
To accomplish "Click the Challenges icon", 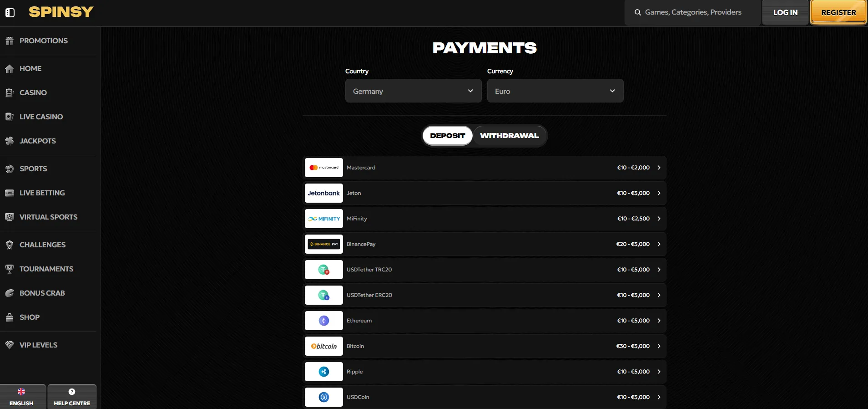I will (x=10, y=245).
